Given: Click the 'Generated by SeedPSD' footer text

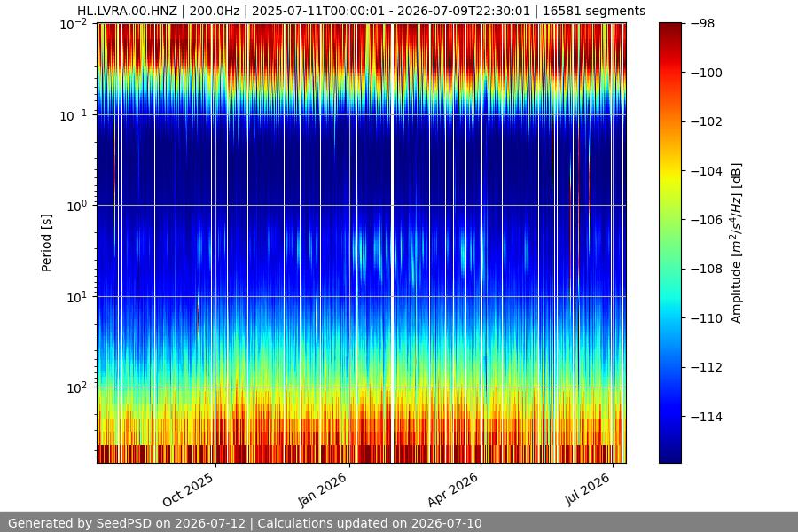Looking at the screenshot, I should point(245,523).
